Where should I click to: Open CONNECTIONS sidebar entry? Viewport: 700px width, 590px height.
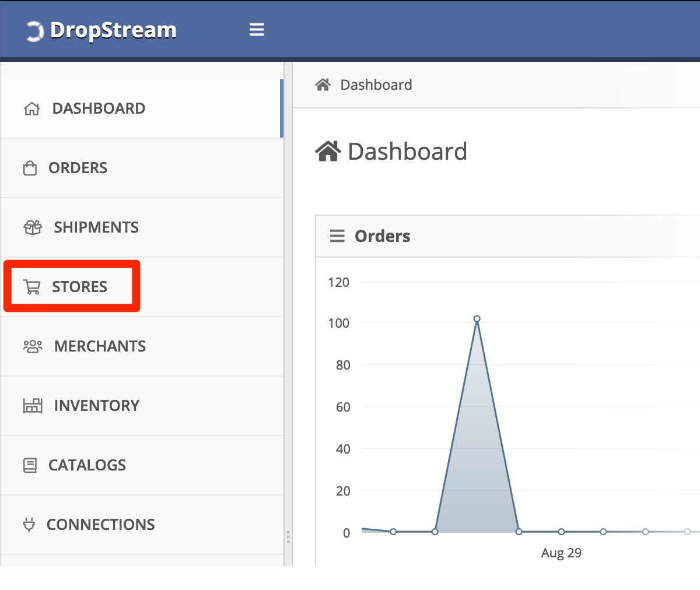coord(142,525)
